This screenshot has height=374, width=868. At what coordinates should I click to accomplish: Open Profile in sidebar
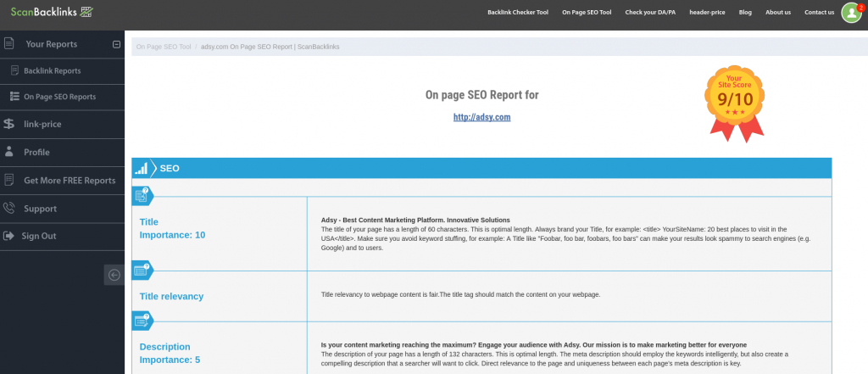pyautogui.click(x=36, y=153)
